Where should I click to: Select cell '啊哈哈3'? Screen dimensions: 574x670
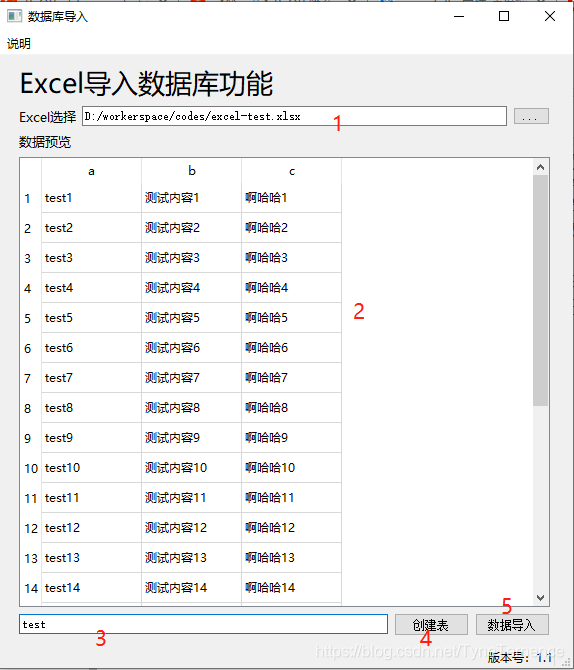pyautogui.click(x=291, y=258)
